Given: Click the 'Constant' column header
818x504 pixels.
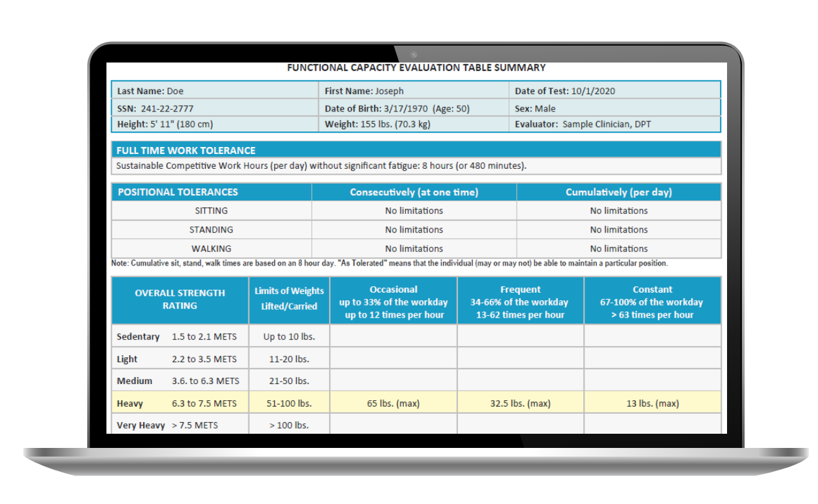Looking at the screenshot, I should (652, 300).
